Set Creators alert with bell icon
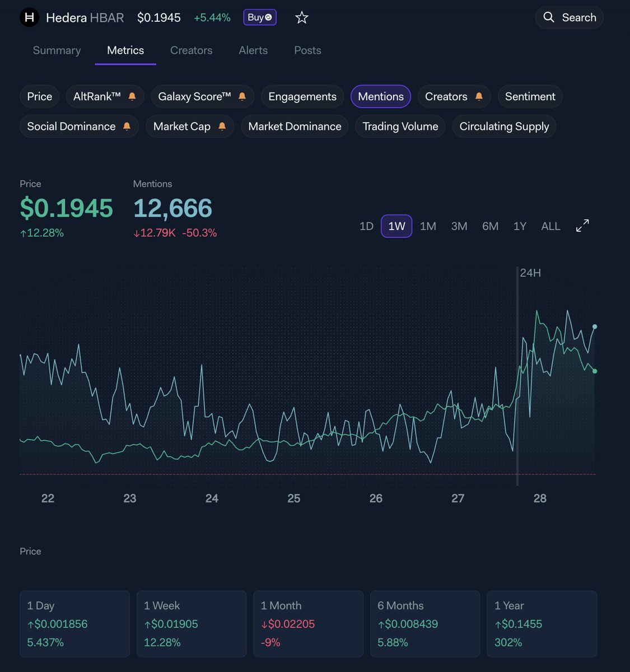 point(479,96)
